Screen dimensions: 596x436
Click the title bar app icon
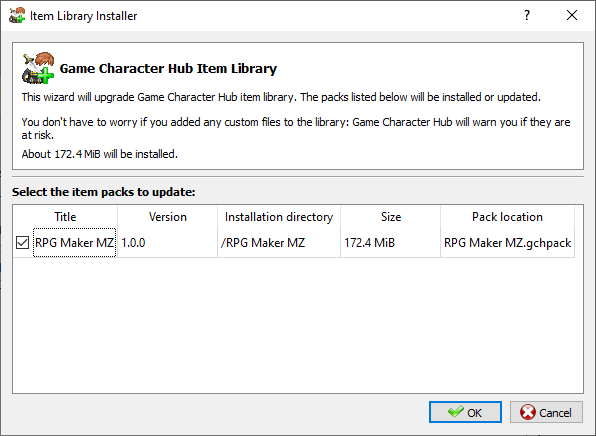[17, 15]
